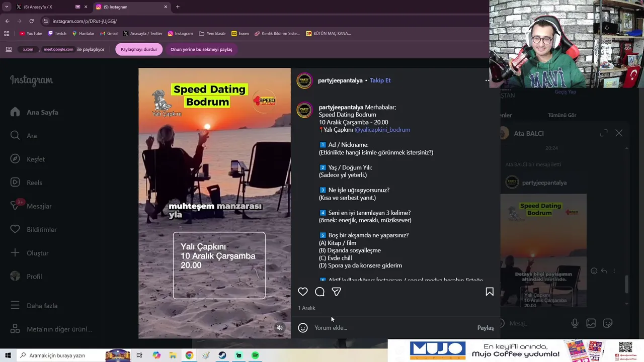The height and width of the screenshot is (362, 644).
Task: Reply to the shared message arrow icon
Action: click(604, 271)
